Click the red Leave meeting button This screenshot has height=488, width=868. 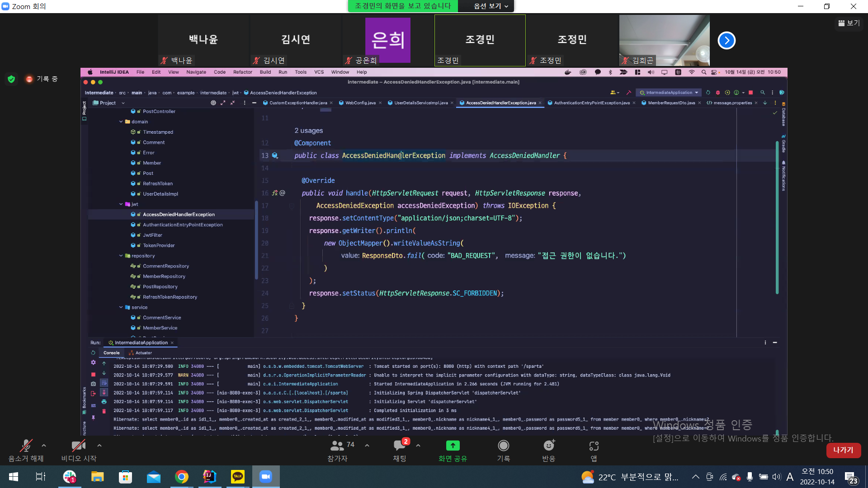(x=843, y=450)
